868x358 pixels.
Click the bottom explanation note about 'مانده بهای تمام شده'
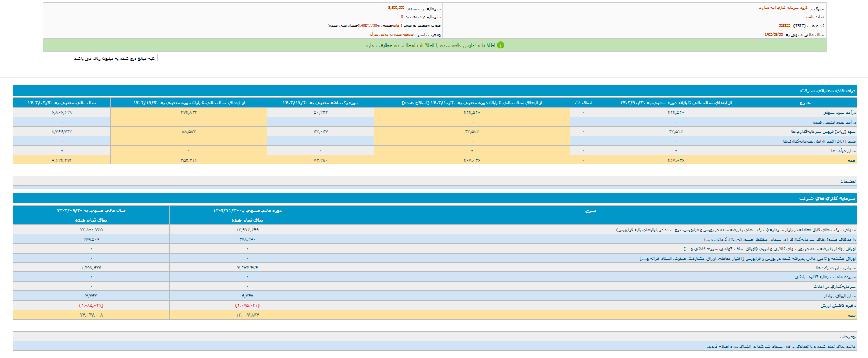(783, 346)
